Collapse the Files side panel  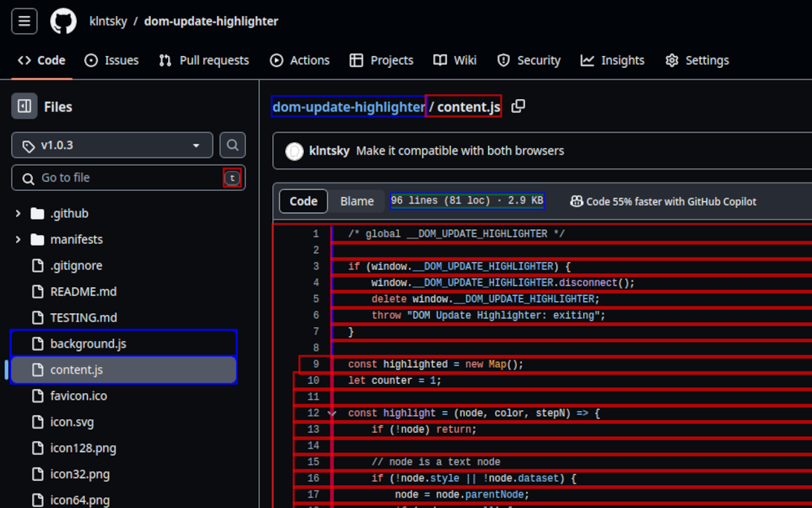click(24, 106)
